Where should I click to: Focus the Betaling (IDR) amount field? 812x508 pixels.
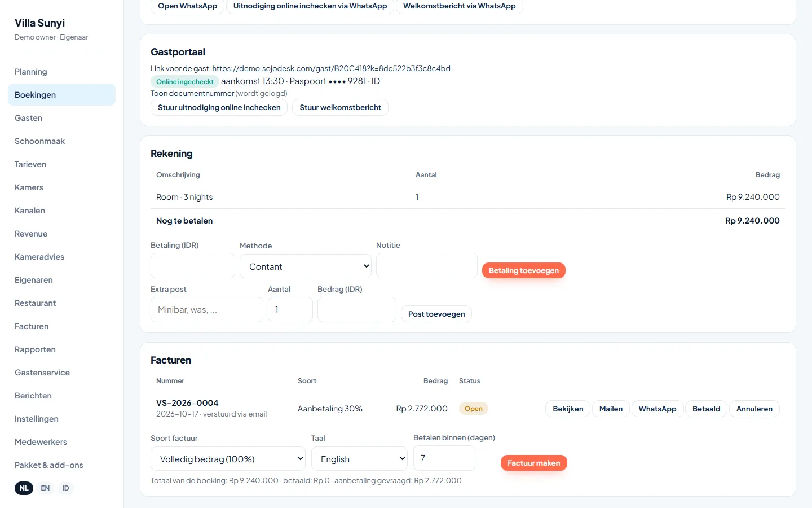193,266
